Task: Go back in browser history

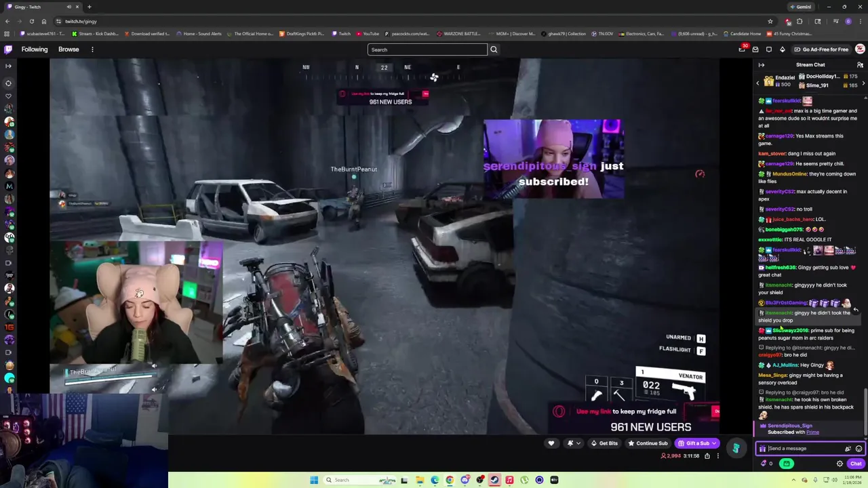Action: [x=7, y=21]
